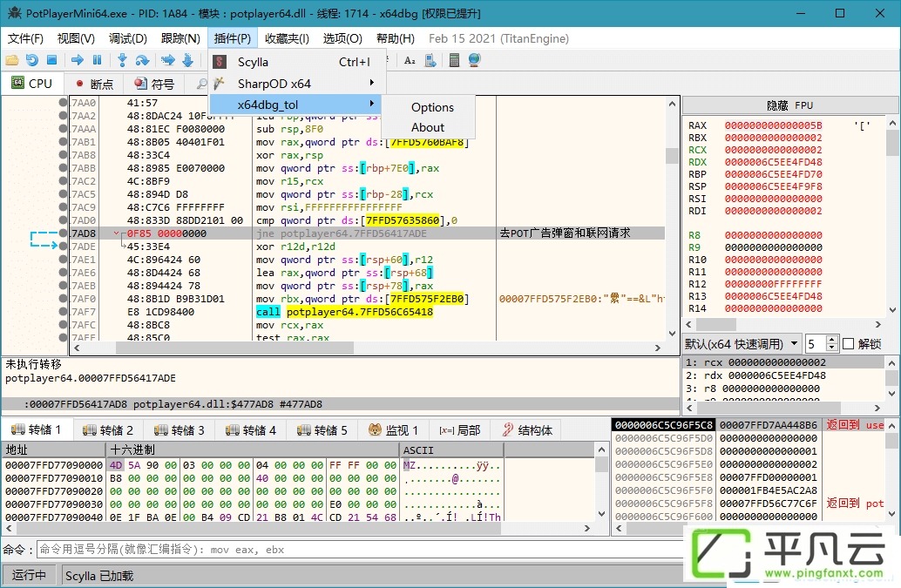Toggle the 解锁 checkbox

pos(848,344)
